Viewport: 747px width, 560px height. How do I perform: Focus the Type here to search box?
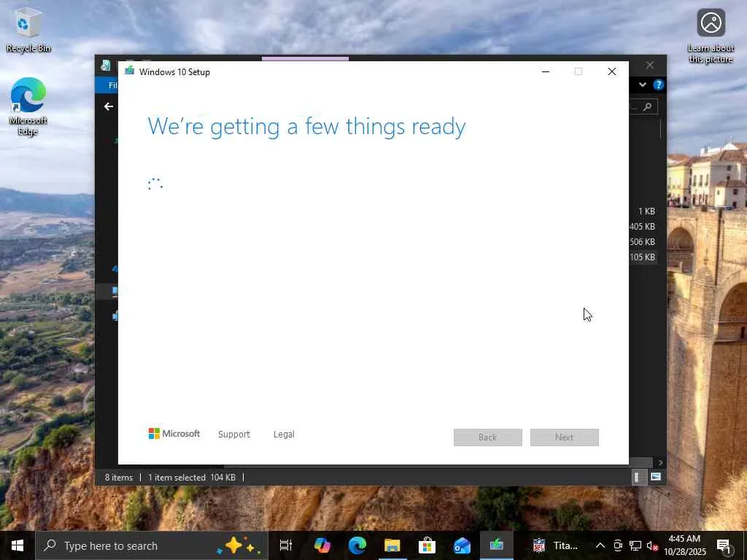click(152, 545)
